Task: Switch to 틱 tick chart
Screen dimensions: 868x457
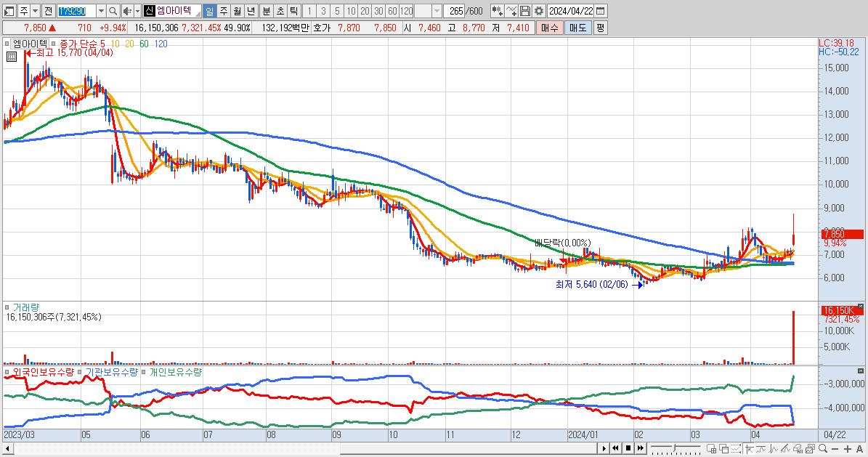Action: point(294,11)
